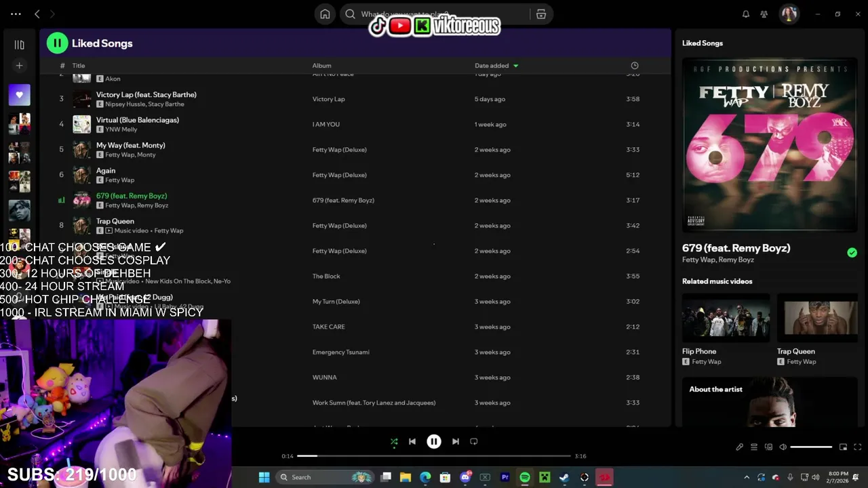This screenshot has height=488, width=868.
Task: Open File Explorer from the taskbar
Action: pyautogui.click(x=406, y=477)
